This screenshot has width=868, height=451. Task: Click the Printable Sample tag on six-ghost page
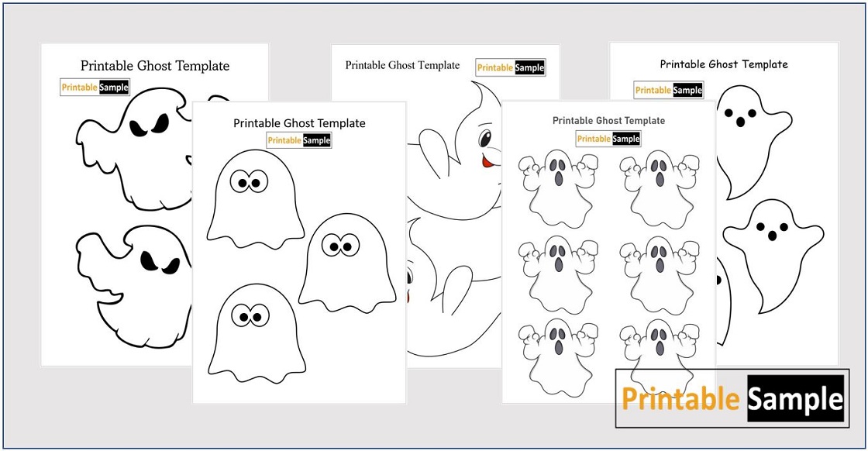click(x=609, y=138)
